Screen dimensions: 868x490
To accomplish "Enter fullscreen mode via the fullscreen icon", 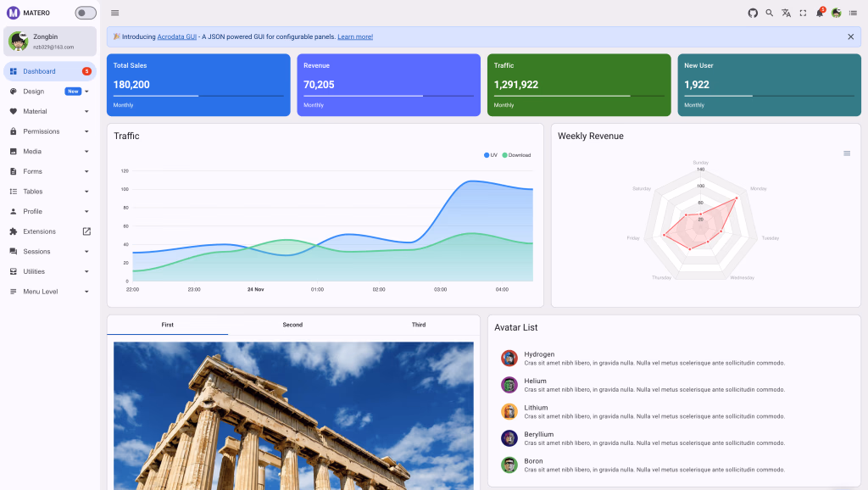I will 804,13.
